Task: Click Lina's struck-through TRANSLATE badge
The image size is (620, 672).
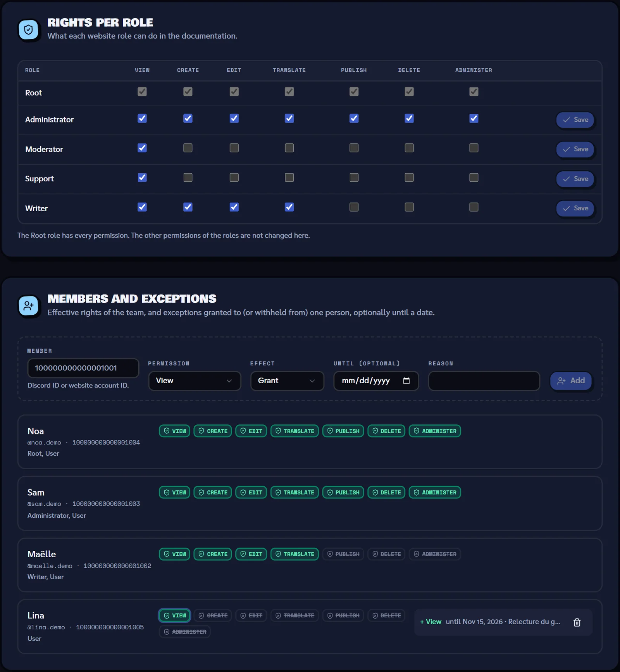Action: pyautogui.click(x=294, y=615)
